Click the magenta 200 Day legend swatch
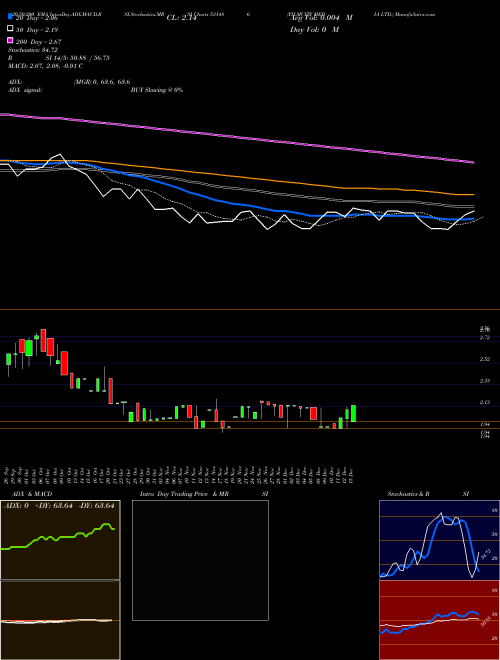 tap(10, 41)
